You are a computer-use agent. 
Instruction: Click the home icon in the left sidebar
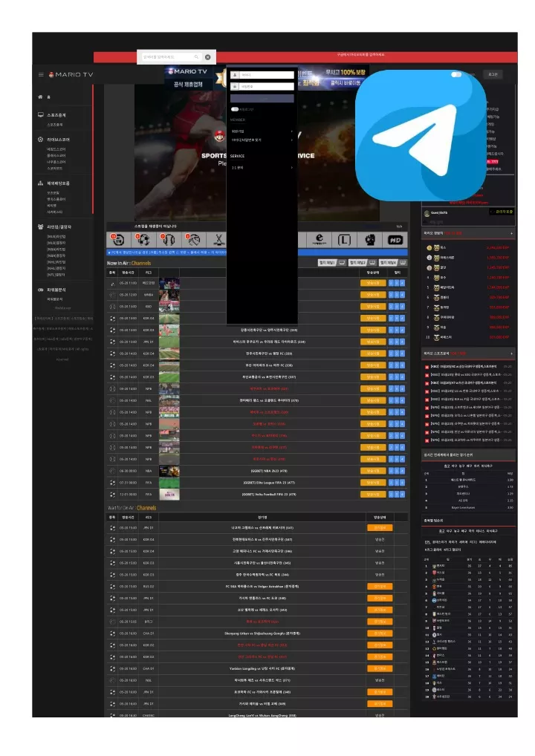pos(41,97)
